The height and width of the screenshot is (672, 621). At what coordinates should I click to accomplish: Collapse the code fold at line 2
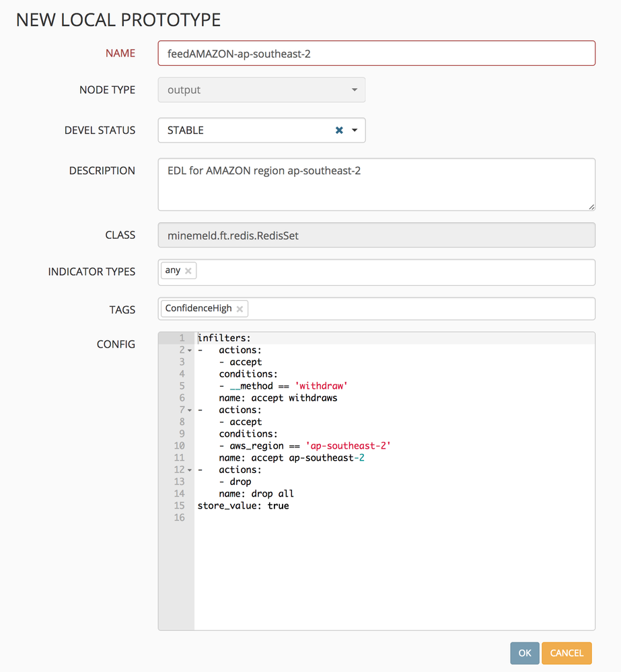pos(190,350)
